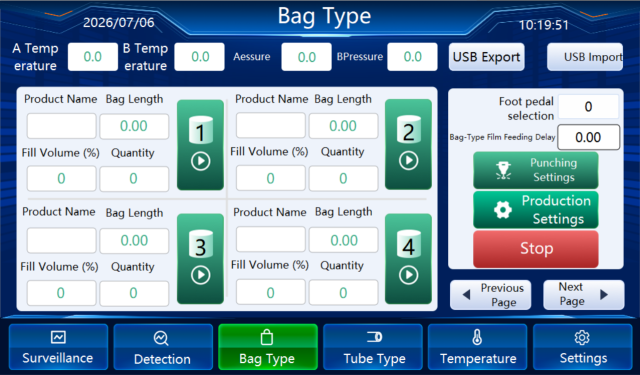Open Production Settings gear button
Image resolution: width=640 pixels, height=375 pixels.
[536, 210]
